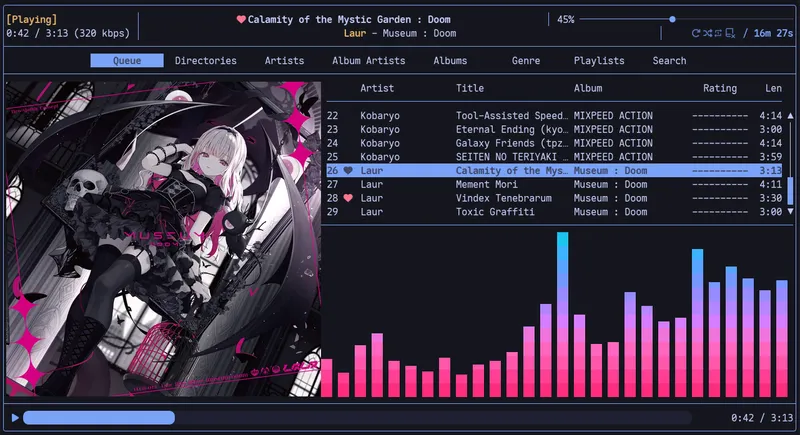Select row 29 Toxic Graffiti
This screenshot has height=435, width=800.
pyautogui.click(x=554, y=212)
